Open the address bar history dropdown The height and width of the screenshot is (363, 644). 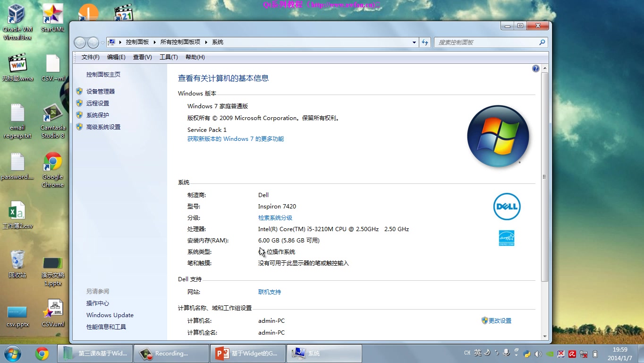pos(414,42)
